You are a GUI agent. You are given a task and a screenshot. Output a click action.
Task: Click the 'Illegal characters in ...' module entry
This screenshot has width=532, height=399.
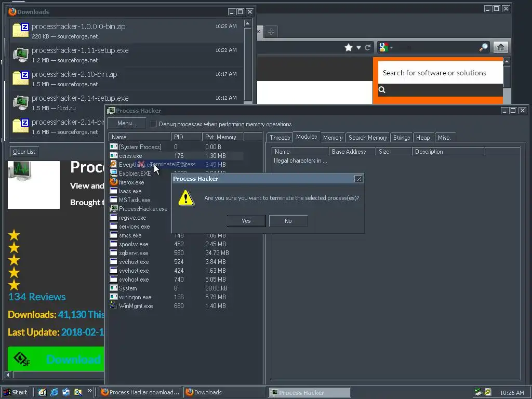click(300, 161)
